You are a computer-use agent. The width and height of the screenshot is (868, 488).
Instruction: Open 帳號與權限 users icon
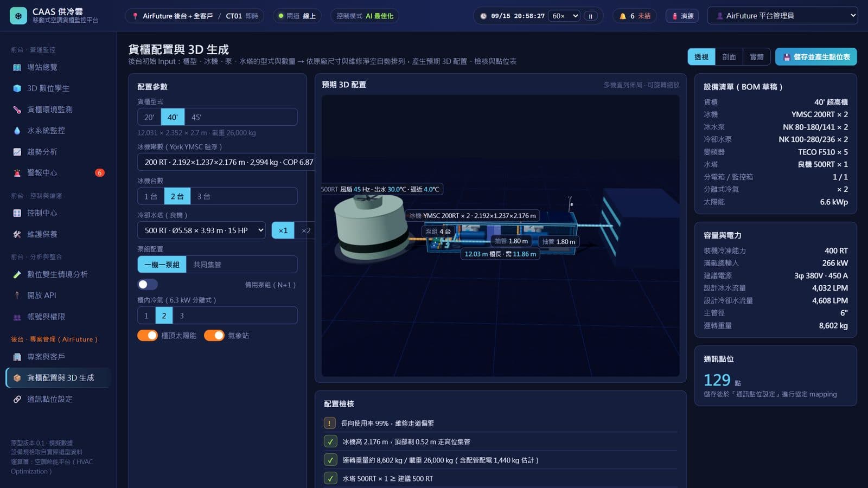pyautogui.click(x=17, y=317)
